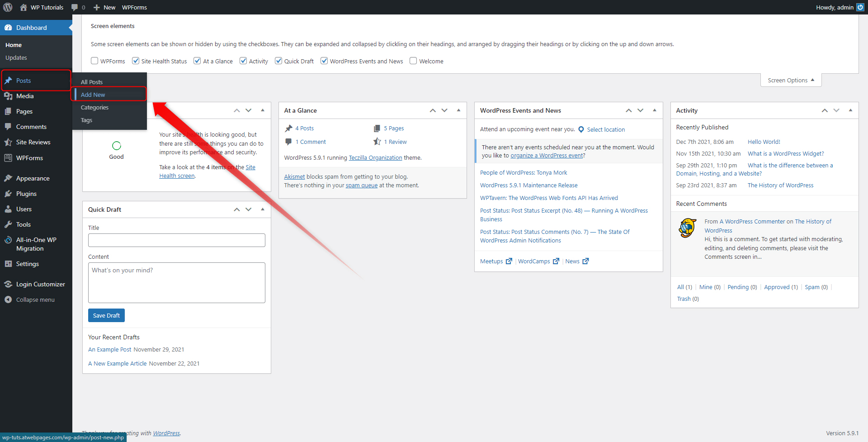Toggle WordPress Events and News panel triangle
868x442 pixels.
pos(654,110)
